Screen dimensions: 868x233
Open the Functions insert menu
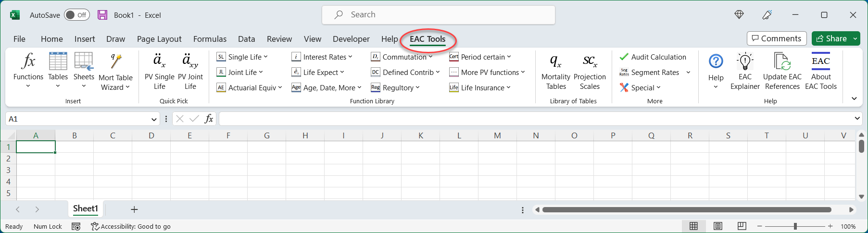(x=28, y=71)
